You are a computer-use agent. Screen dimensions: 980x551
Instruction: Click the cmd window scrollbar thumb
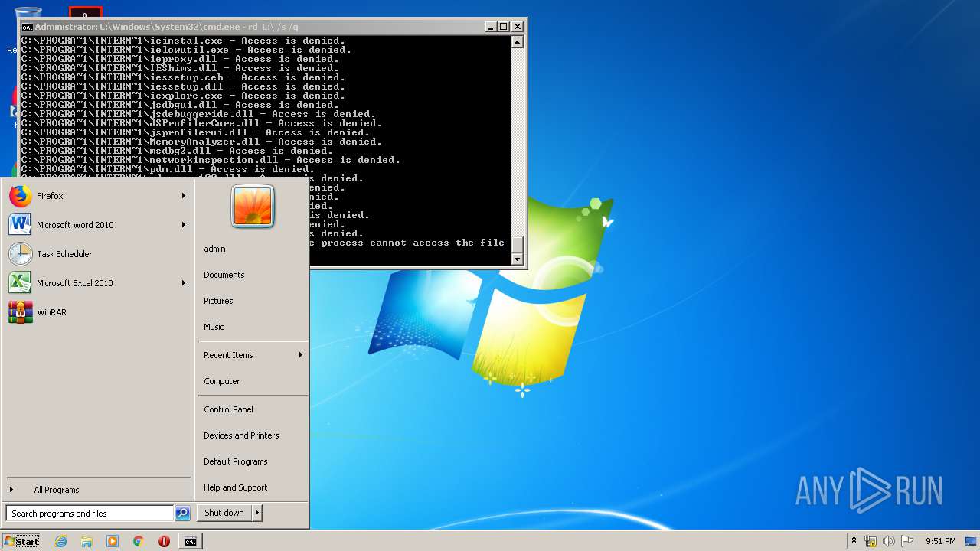coord(518,244)
